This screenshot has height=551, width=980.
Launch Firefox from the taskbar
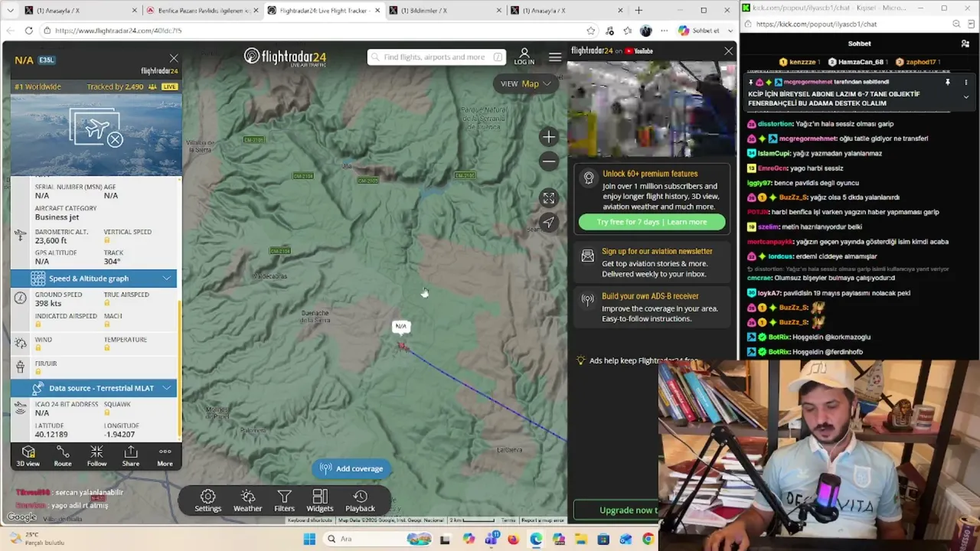(513, 540)
